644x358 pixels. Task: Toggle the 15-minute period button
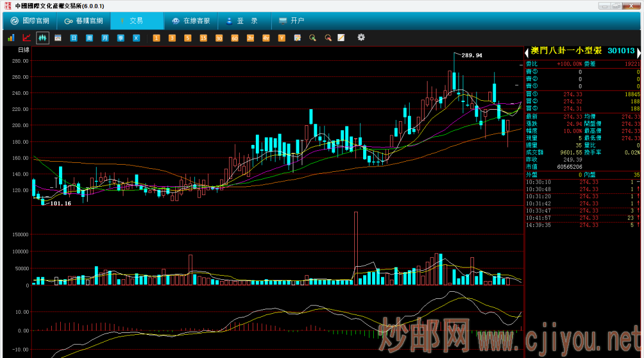point(203,38)
